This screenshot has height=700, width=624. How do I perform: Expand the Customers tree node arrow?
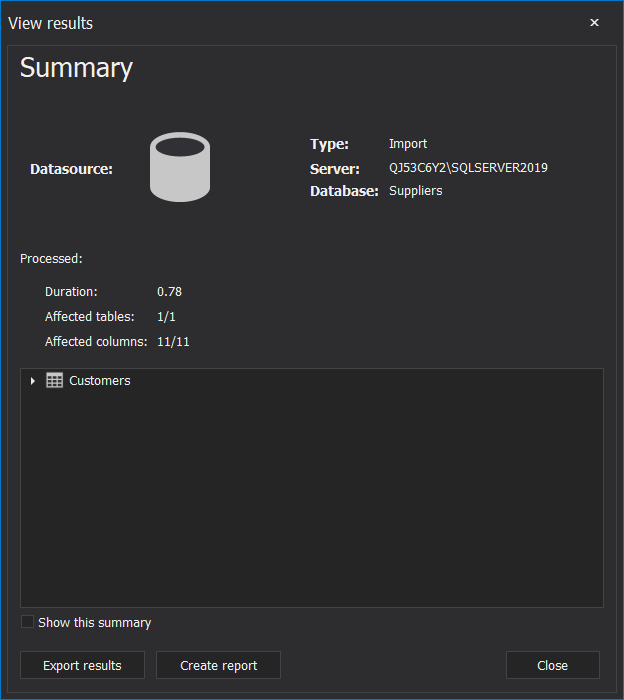33,381
